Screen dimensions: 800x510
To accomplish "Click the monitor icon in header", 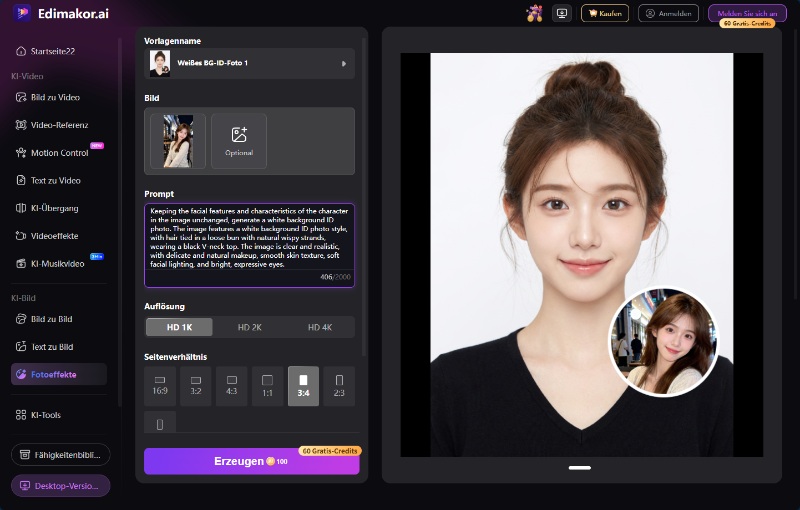I will 562,13.
